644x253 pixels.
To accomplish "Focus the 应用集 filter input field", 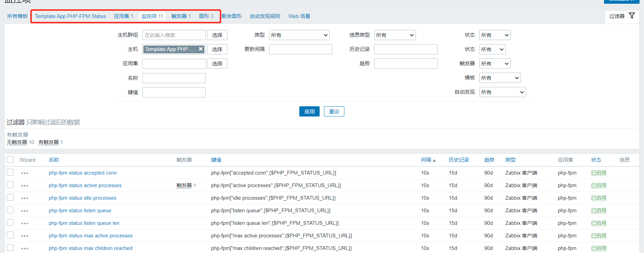I will [x=174, y=64].
